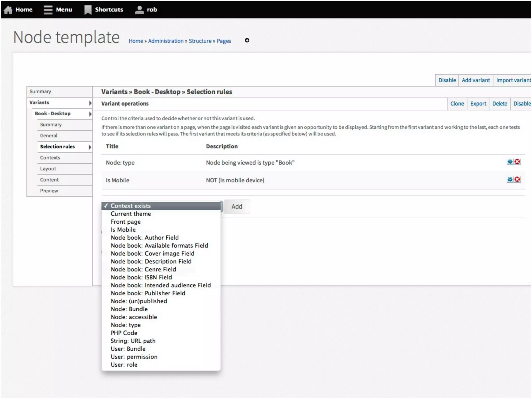Pick User: role from the dropdown list
Viewport: 532px width, 399px height.
pyautogui.click(x=124, y=365)
